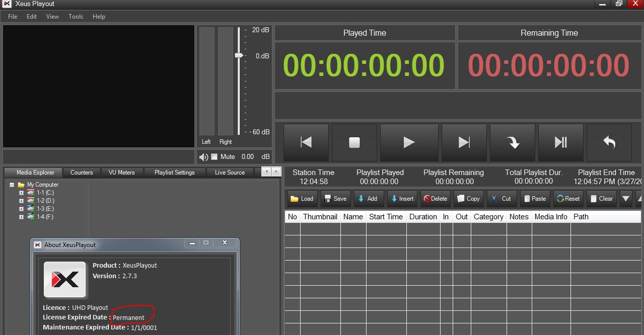Screen dimensions: 644x335
Task: Start playback with the Play button
Action: point(409,143)
